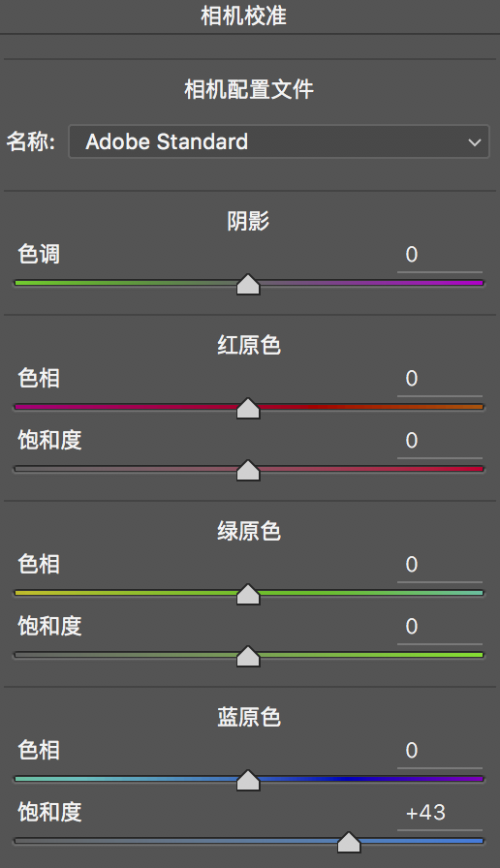The width and height of the screenshot is (500, 868).
Task: Click the 蓝原色 饱和度 slider handle at +43
Action: click(x=349, y=843)
